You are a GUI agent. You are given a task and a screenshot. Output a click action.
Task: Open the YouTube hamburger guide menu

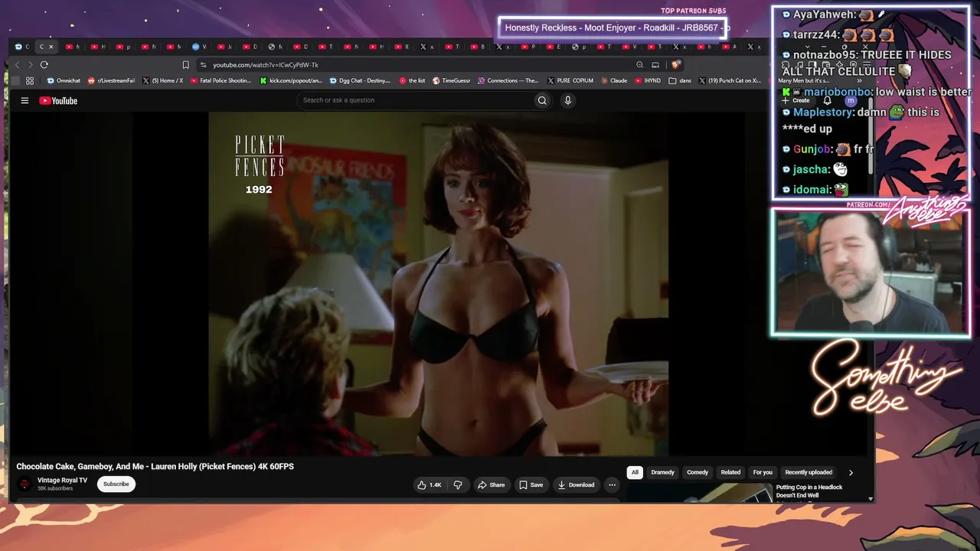(x=24, y=100)
